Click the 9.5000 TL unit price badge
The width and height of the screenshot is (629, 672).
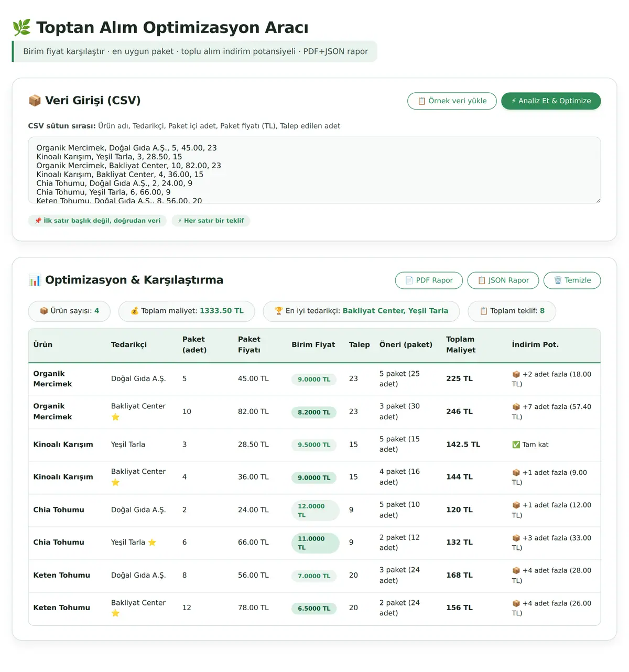coord(314,445)
